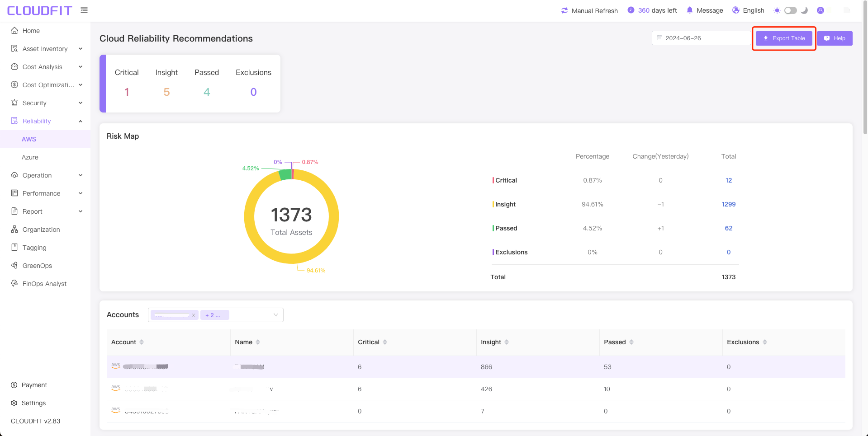Open the user profile avatar icon
868x436 pixels.
coord(821,10)
